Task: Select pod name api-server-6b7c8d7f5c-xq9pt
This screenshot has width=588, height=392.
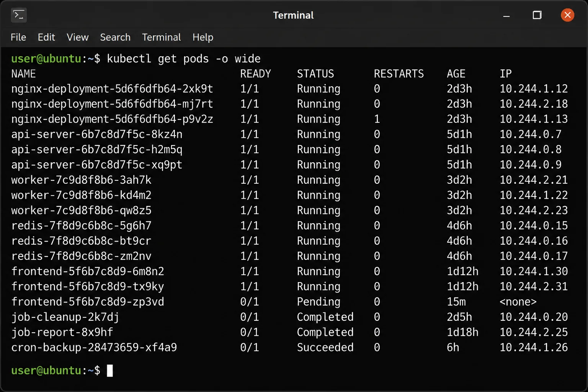Action: pyautogui.click(x=97, y=165)
